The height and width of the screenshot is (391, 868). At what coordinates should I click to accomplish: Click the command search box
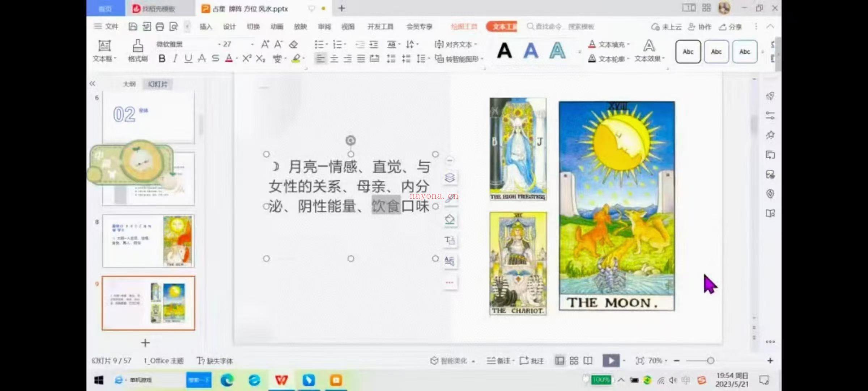pos(561,27)
